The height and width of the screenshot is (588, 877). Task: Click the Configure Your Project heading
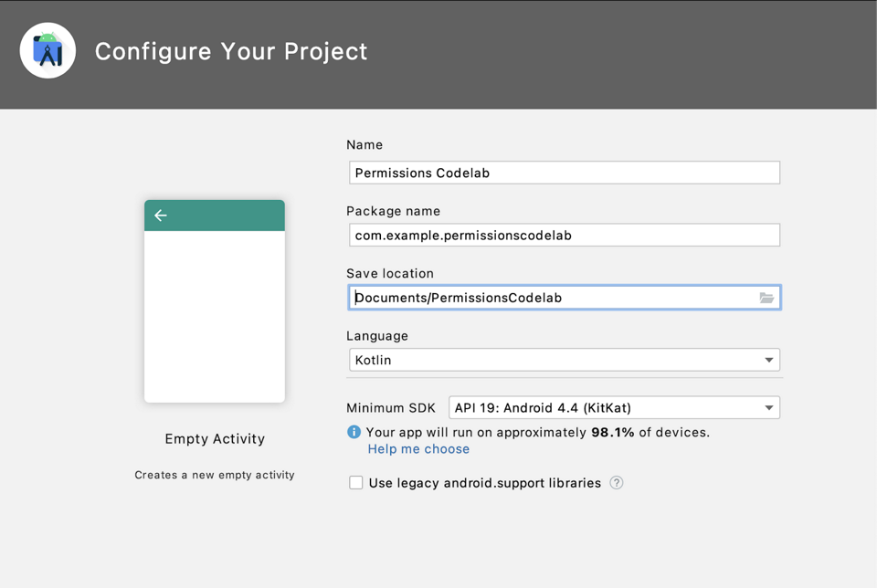point(231,51)
